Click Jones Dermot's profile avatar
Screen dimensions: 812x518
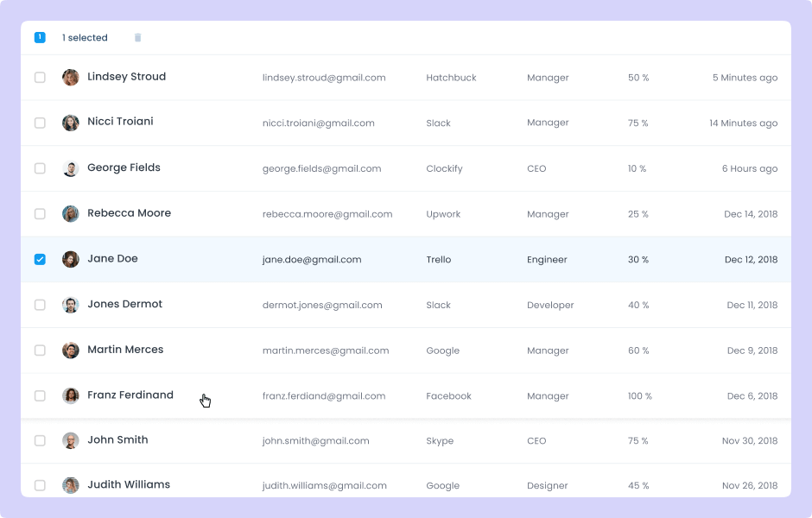(x=71, y=305)
